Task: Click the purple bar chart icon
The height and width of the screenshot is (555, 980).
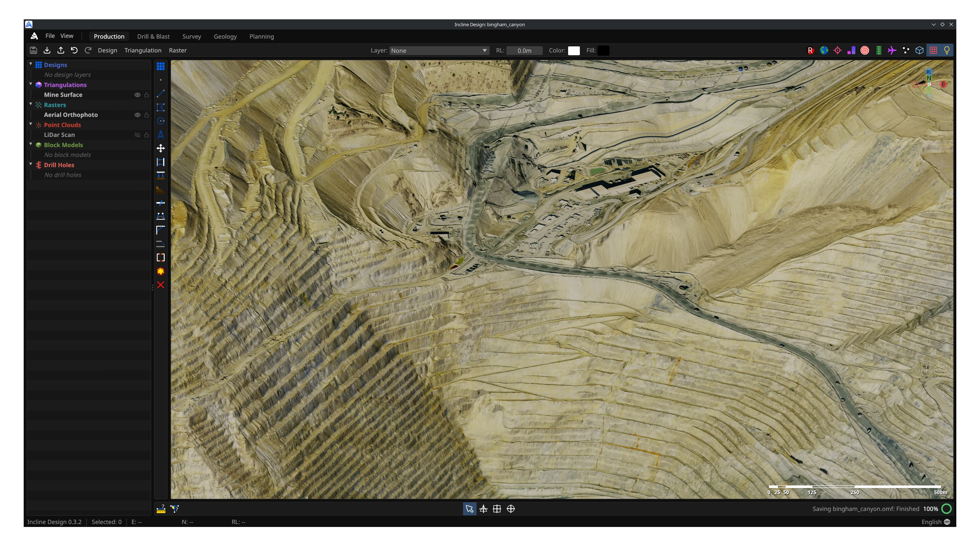Action: pyautogui.click(x=851, y=50)
